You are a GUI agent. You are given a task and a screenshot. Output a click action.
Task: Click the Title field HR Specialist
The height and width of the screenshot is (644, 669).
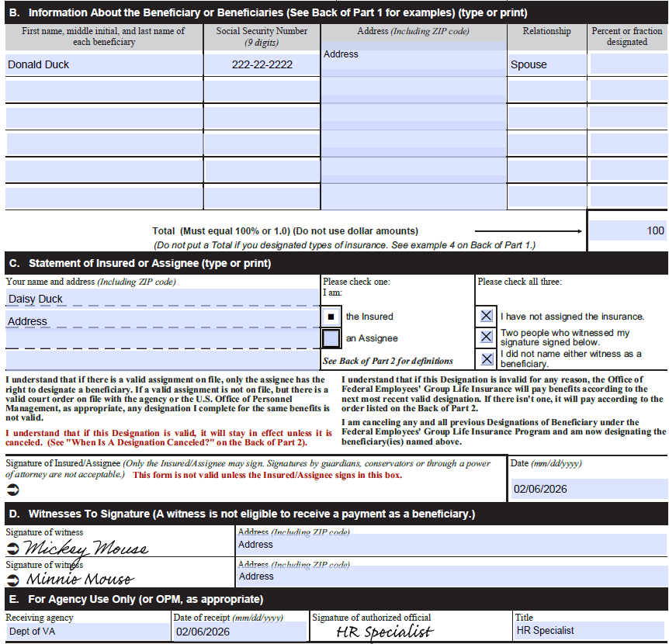click(x=590, y=630)
